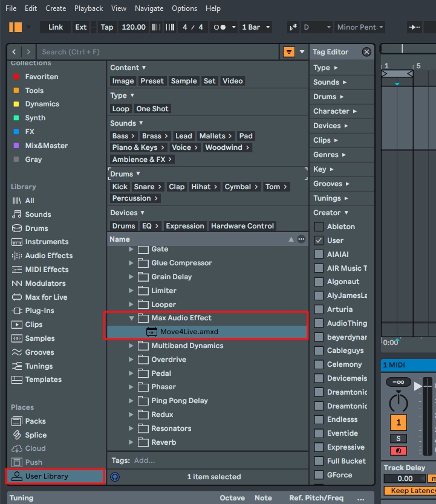Screen dimensions: 436x504
Task: Open the 1 Bar quantization dropdown
Action: pyautogui.click(x=256, y=27)
